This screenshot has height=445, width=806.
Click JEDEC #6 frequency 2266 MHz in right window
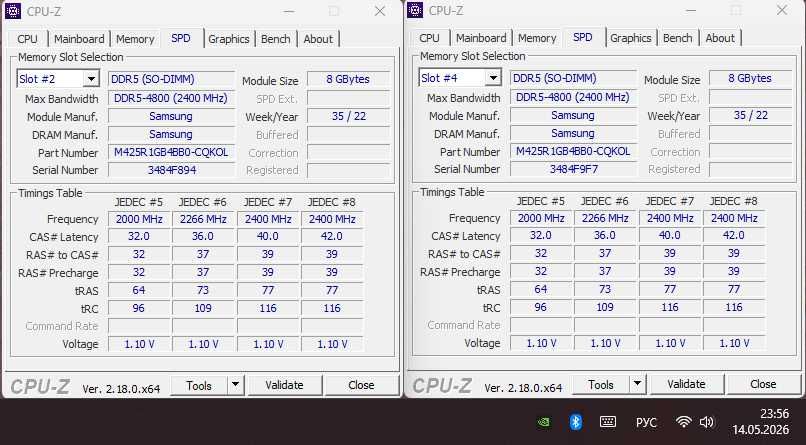pyautogui.click(x=606, y=218)
